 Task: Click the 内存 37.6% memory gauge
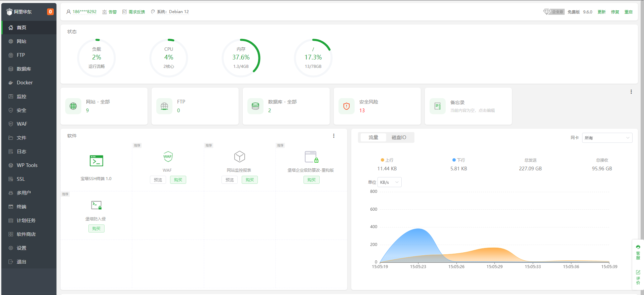pyautogui.click(x=241, y=58)
